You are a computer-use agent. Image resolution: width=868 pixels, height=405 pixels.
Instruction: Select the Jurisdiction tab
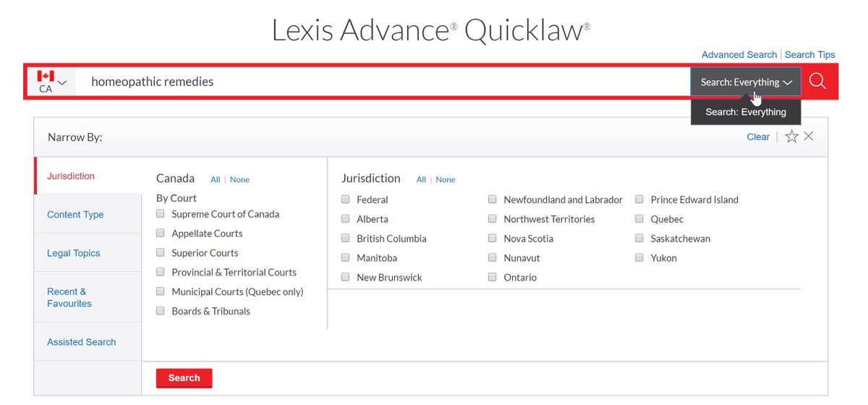click(88, 176)
